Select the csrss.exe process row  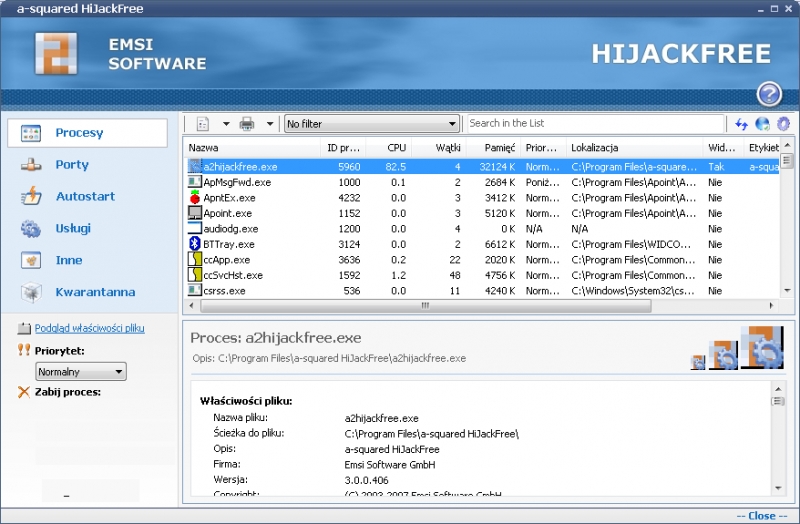pos(481,291)
